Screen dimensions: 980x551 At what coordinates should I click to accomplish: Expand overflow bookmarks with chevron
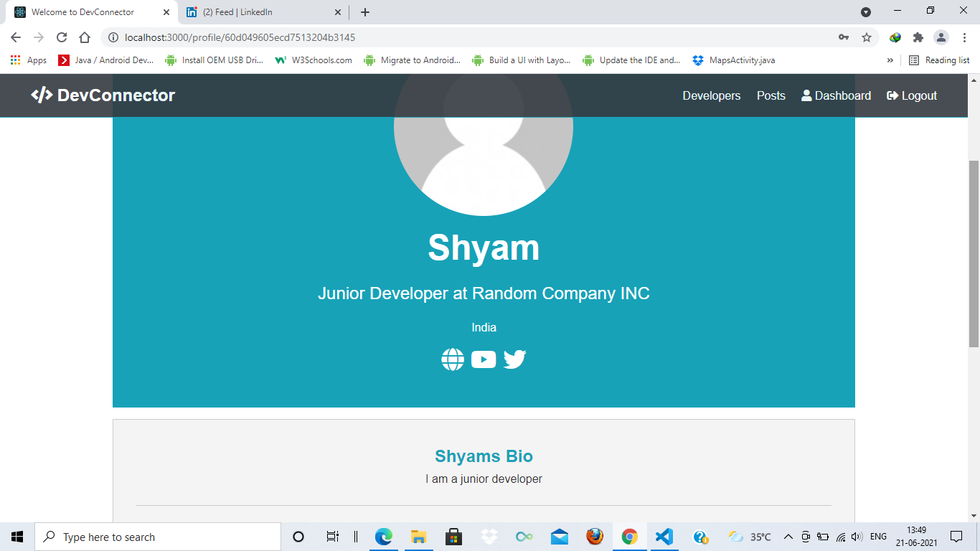(890, 60)
